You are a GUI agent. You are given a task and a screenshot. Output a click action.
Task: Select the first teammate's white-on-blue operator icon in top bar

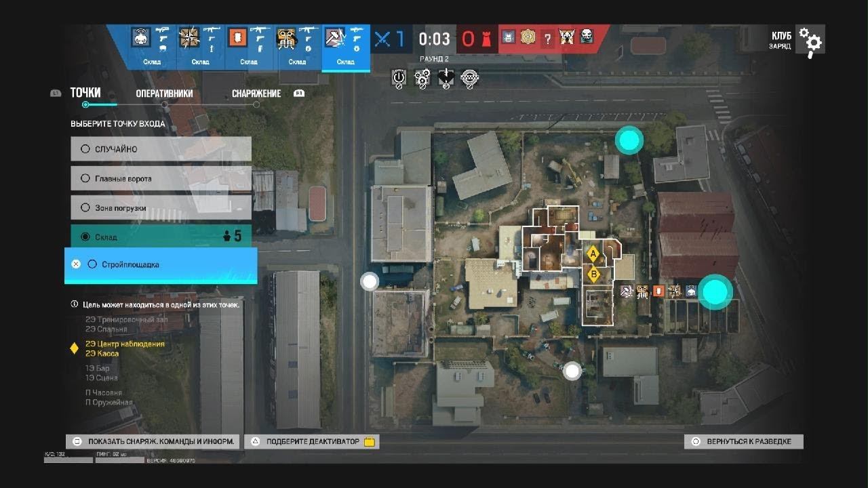pos(140,38)
